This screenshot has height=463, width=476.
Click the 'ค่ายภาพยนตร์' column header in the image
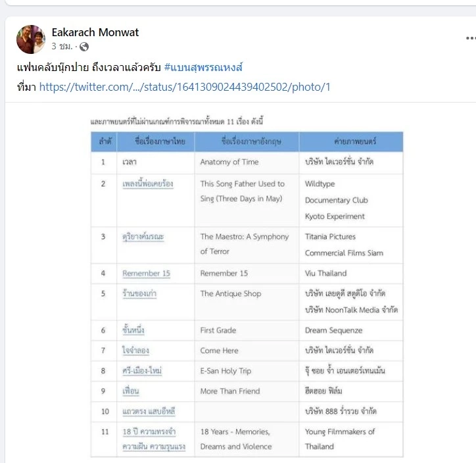click(350, 141)
